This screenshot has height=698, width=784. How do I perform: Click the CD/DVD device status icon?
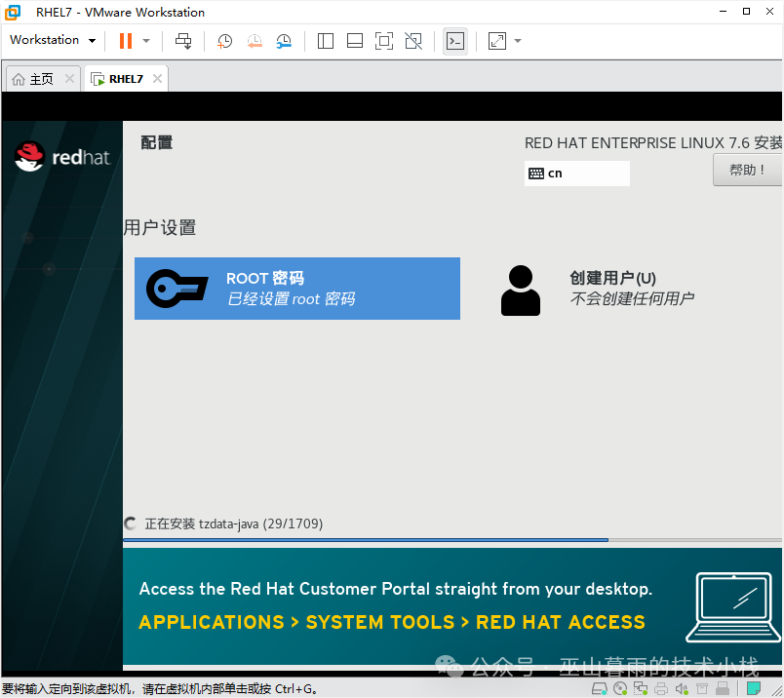[x=619, y=687]
